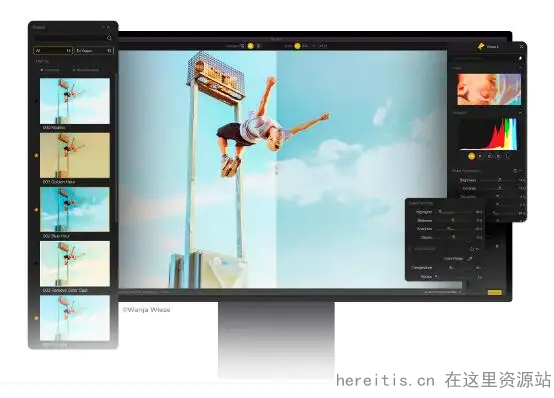Click the small icon in right panel header
The height and width of the screenshot is (398, 554).
tap(520, 58)
